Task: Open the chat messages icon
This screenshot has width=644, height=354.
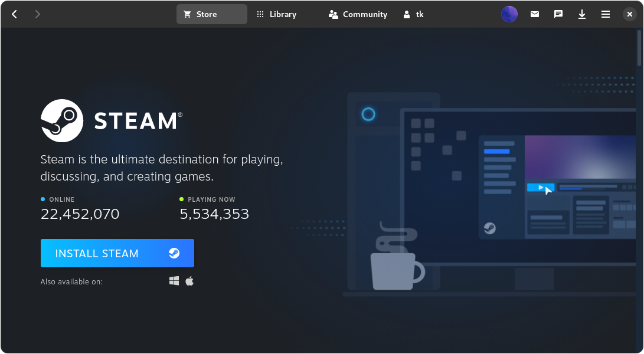Action: point(558,14)
